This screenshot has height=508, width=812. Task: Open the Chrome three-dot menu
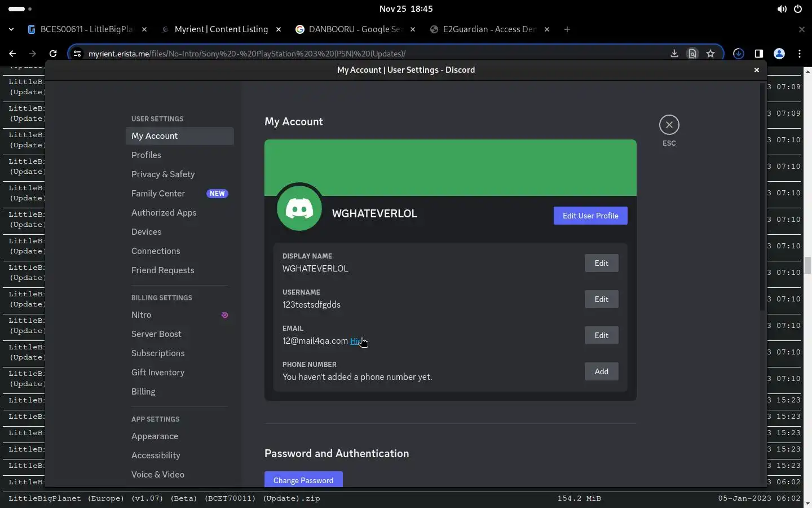[x=800, y=54]
